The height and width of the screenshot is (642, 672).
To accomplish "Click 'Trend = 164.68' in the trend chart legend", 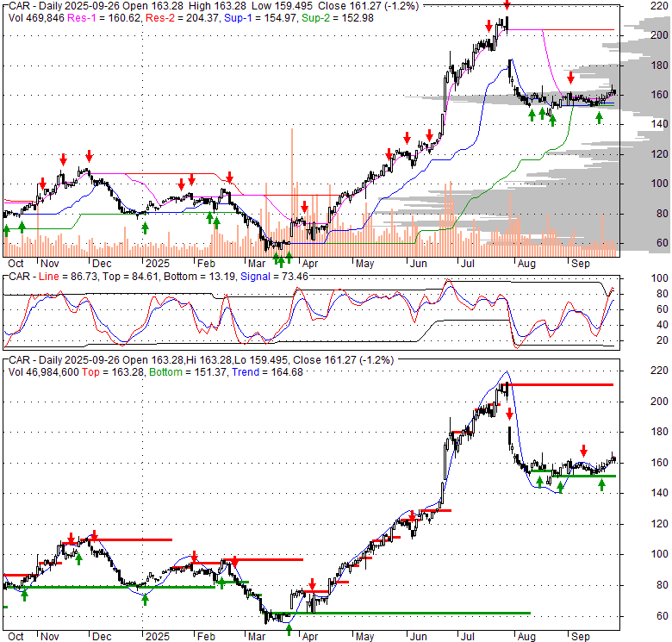I will 267,372.
